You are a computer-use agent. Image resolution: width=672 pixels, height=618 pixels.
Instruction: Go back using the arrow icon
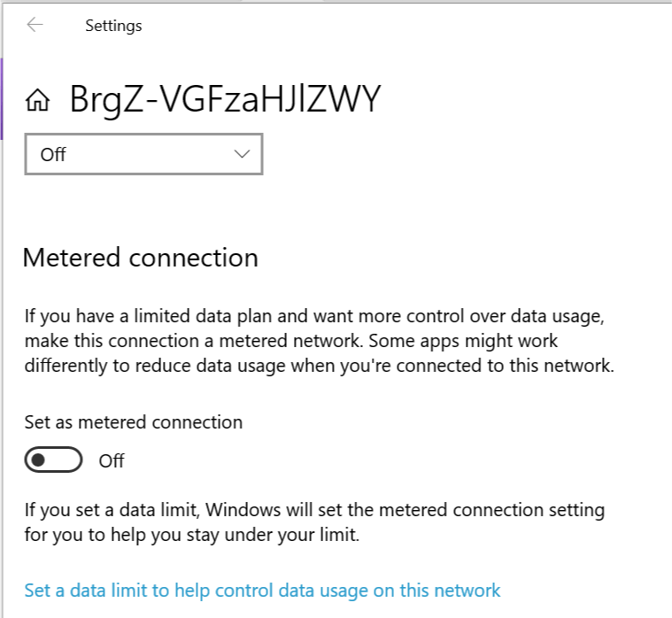click(35, 25)
